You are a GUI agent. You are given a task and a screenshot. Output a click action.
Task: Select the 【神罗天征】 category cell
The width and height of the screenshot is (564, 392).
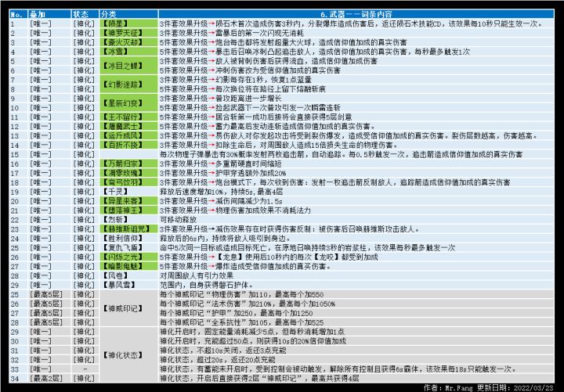pyautogui.click(x=128, y=33)
